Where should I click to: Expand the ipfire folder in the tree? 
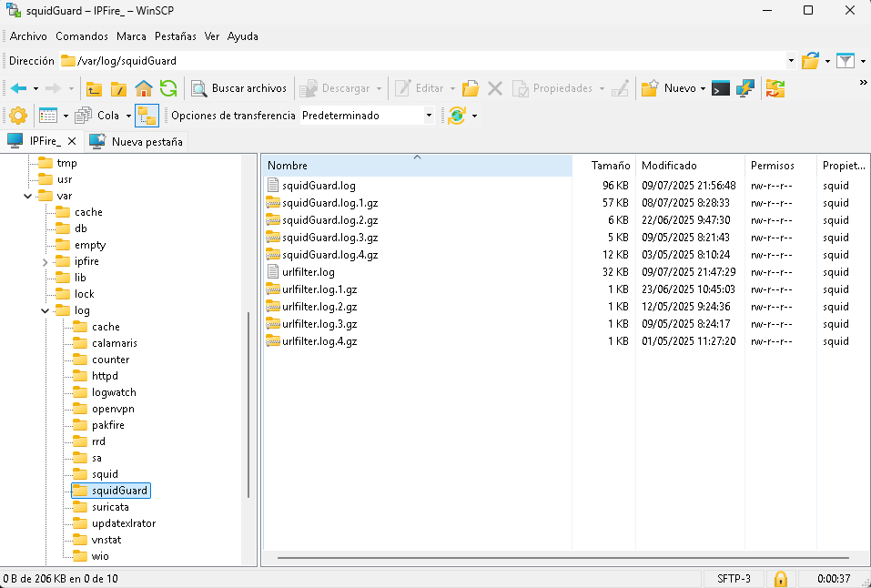[x=45, y=261]
